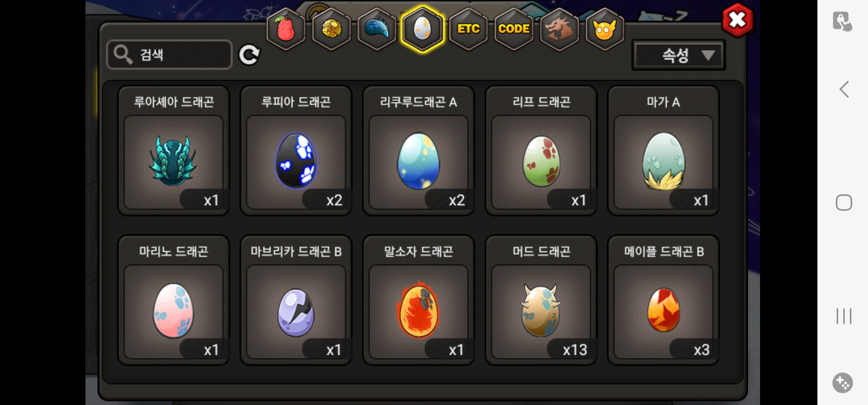This screenshot has height=405, width=868.
Task: Tap the game controller icon in sidebar
Action: coord(843,383)
